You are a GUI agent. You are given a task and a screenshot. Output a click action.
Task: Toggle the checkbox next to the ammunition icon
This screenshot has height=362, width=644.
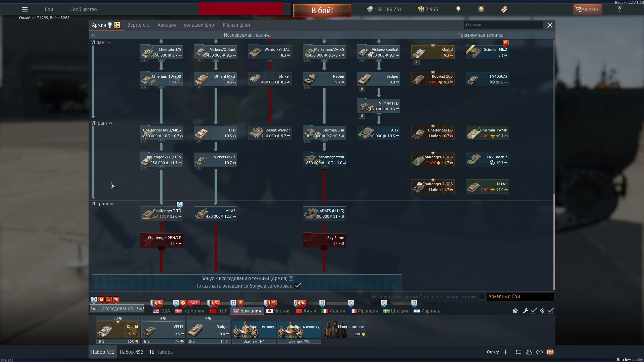[x=550, y=311]
